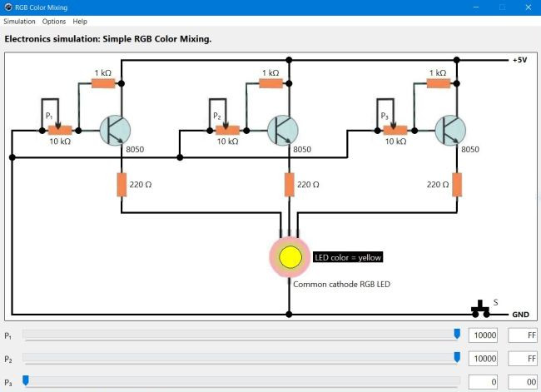
Task: Click the P1 potentiometer resistor
Action: tap(60, 131)
